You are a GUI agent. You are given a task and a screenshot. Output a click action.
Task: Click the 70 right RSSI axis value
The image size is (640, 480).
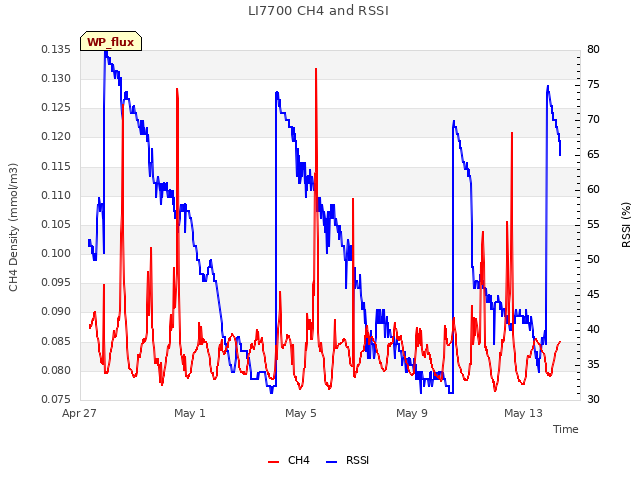[593, 120]
